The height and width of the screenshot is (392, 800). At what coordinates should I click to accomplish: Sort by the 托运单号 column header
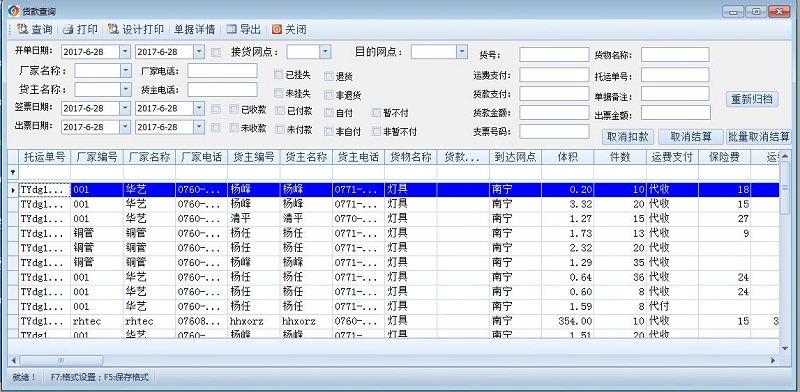click(44, 157)
